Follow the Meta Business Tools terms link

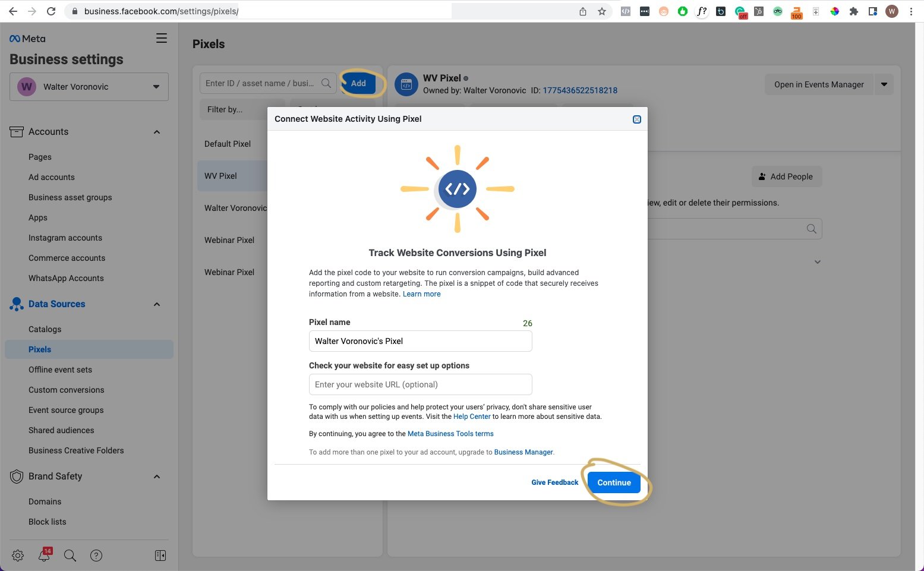(x=450, y=434)
